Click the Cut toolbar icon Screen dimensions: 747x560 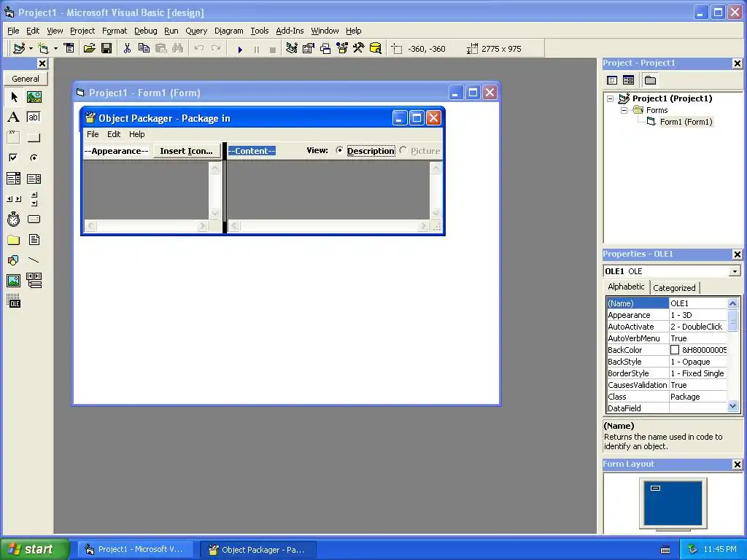[127, 48]
